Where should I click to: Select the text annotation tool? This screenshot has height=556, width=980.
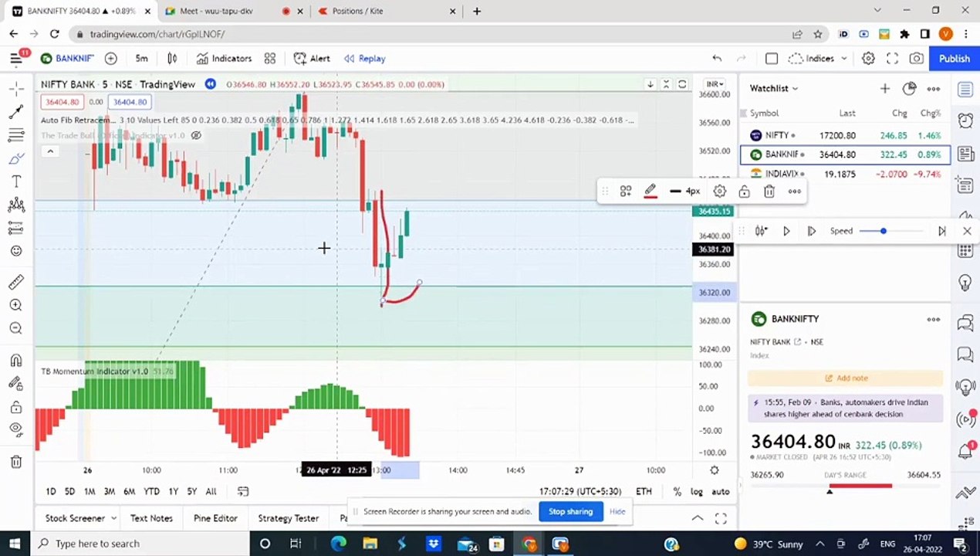tap(15, 181)
